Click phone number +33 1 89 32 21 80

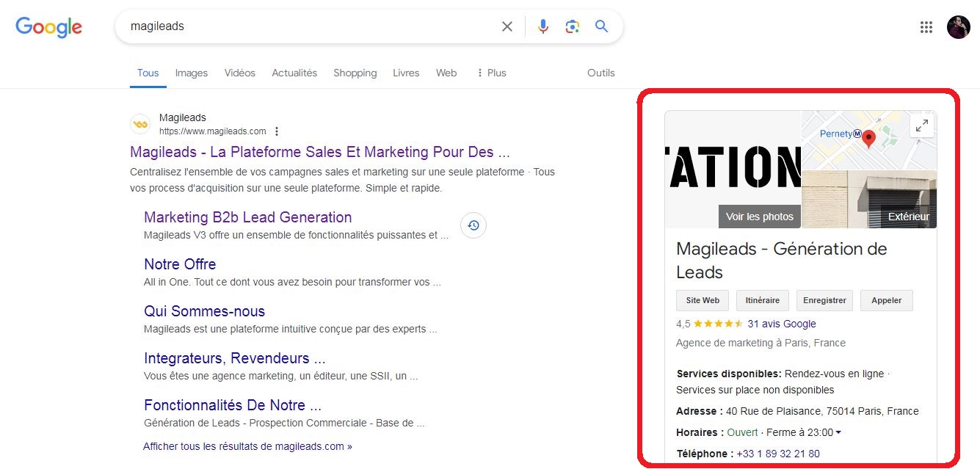click(778, 454)
